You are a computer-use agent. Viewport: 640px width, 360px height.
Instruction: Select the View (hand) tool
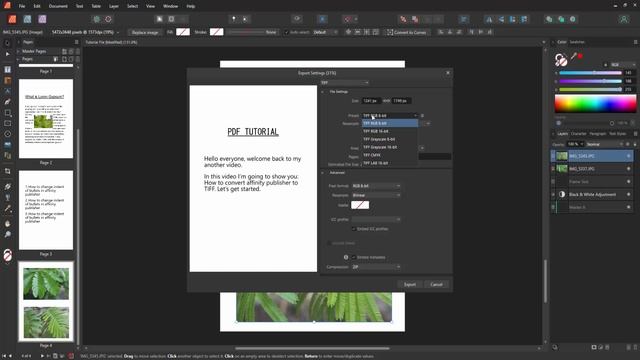point(7,224)
